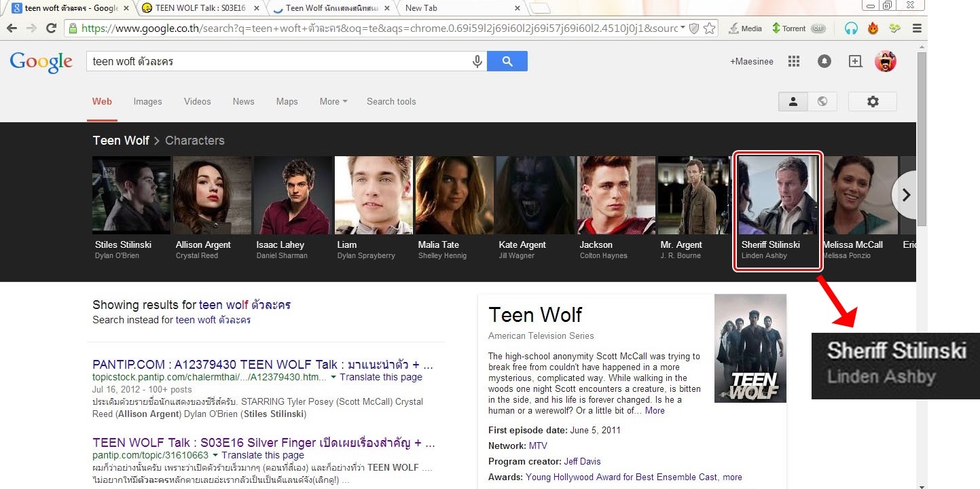Screen dimensions: 980x489
Task: Open Young Hollywood Award for Best Ensemble Cast link
Action: click(x=621, y=477)
